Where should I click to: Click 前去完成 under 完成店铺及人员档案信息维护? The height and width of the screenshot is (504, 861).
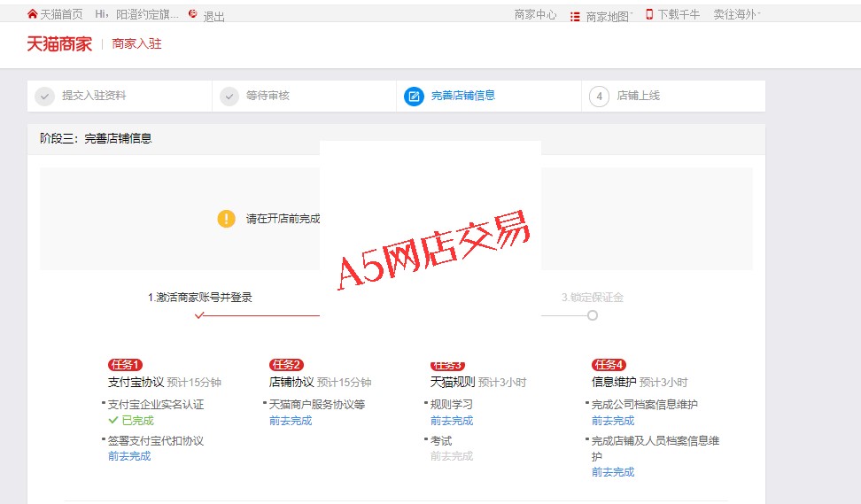point(613,472)
